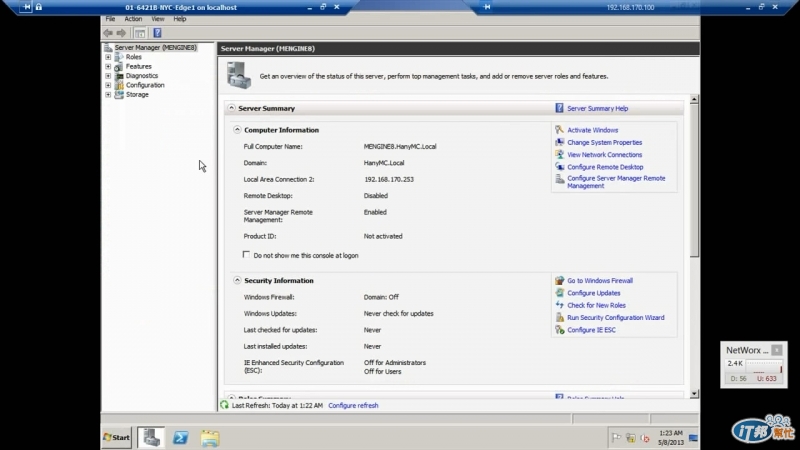Click Configure Remote Desktop link
The width and height of the screenshot is (800, 450).
click(605, 167)
